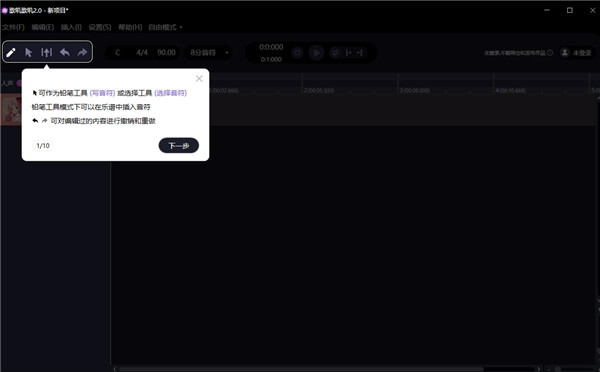Click the loop end marker icon
This screenshot has height=372, width=600.
click(360, 52)
